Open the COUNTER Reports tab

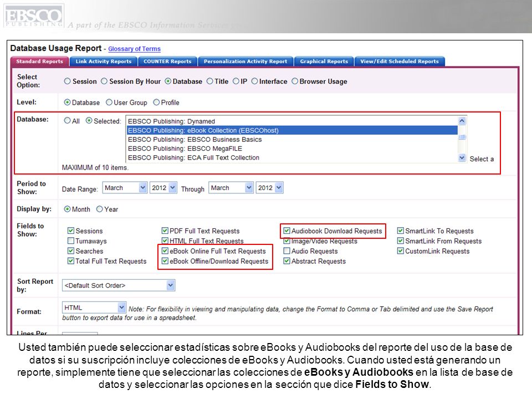point(167,62)
